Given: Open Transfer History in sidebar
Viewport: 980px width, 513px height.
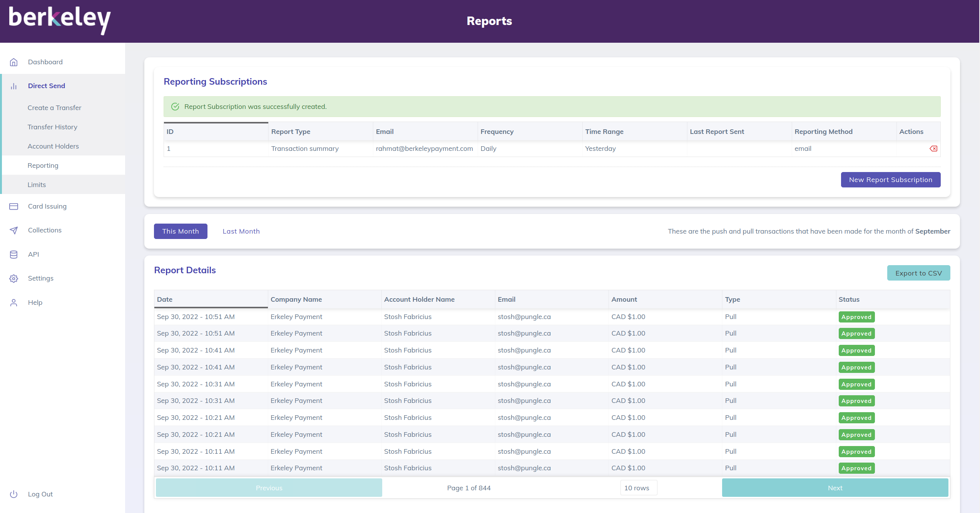Looking at the screenshot, I should point(52,127).
